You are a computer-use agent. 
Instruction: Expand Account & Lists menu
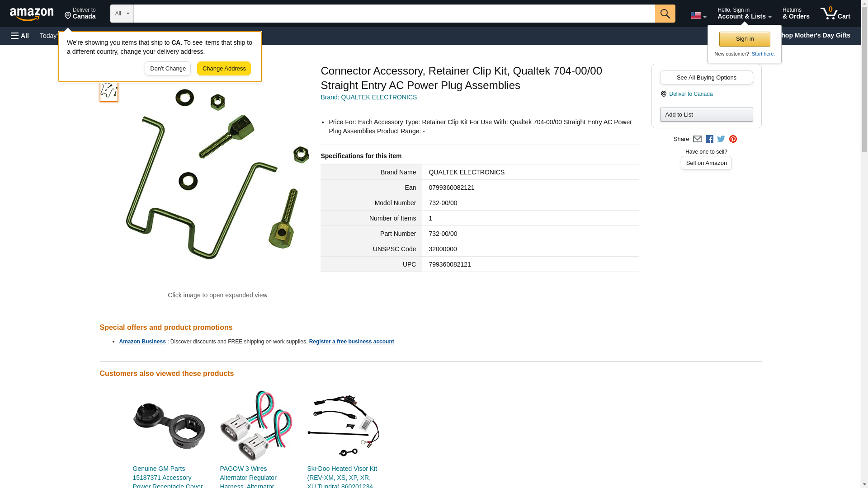744,14
